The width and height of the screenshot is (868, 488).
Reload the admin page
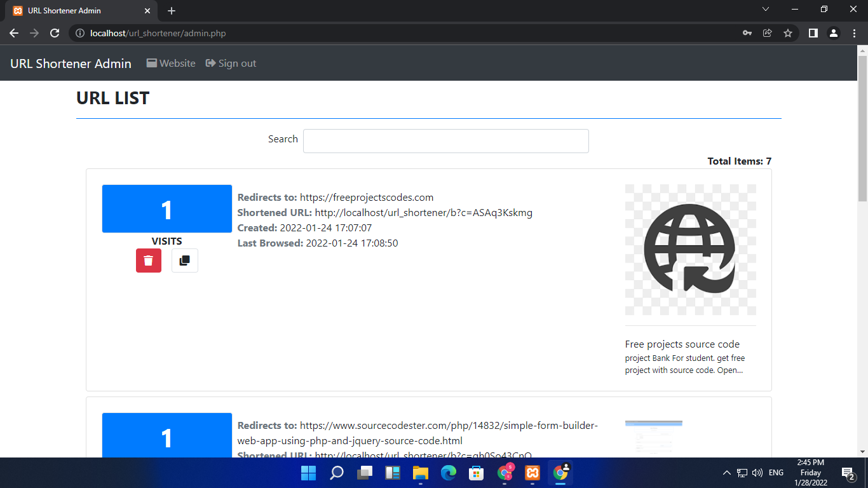[x=54, y=32]
